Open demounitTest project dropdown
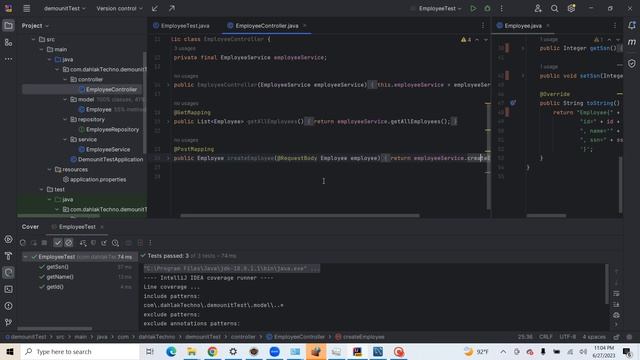Image resolution: width=640 pixels, height=360 pixels. click(x=64, y=8)
